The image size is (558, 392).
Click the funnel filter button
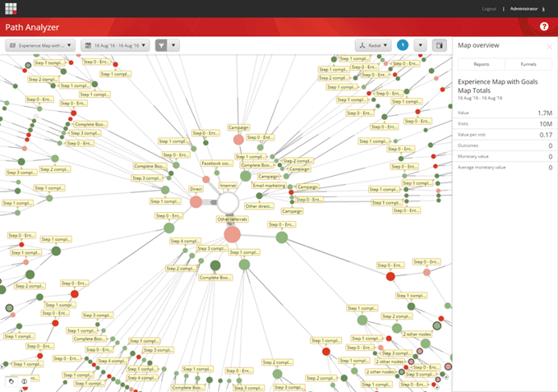click(x=161, y=45)
